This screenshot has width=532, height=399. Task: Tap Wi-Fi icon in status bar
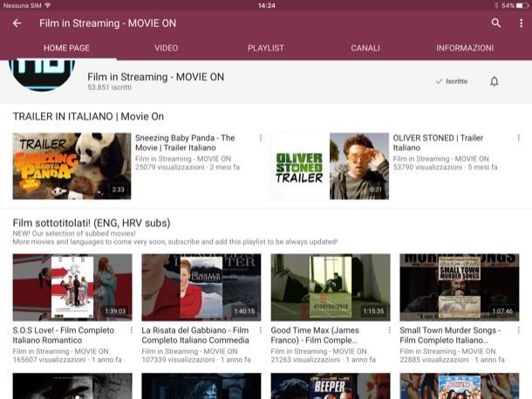click(x=48, y=5)
